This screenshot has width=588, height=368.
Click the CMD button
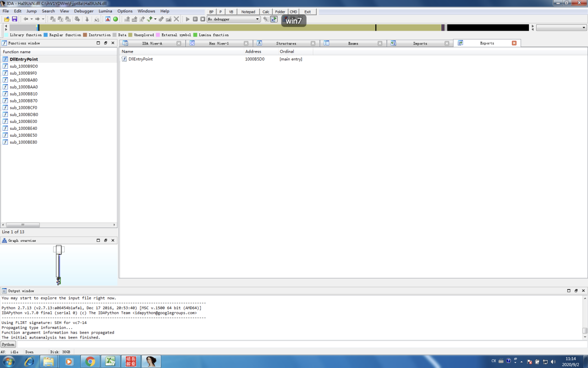293,12
